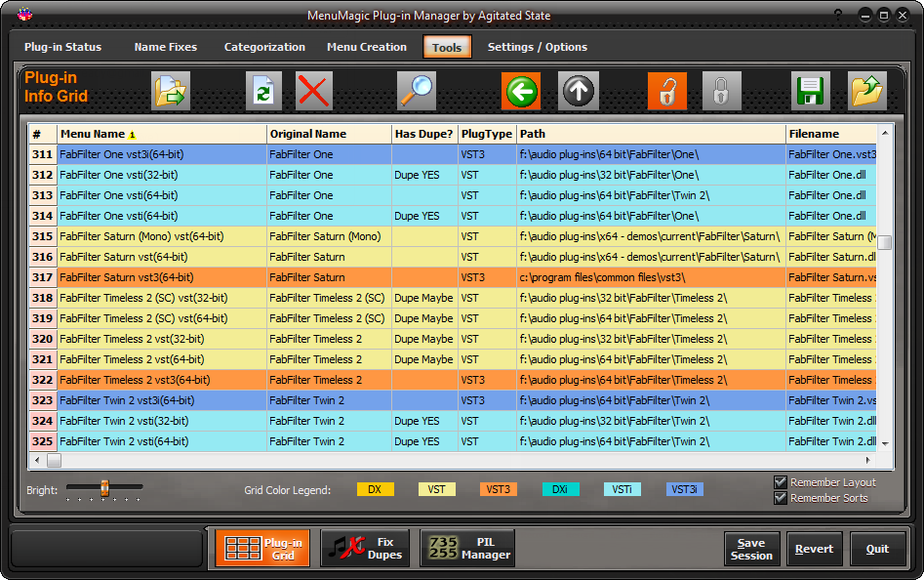This screenshot has height=580, width=924.
Task: Open the Fix Dupes tool
Action: 365,548
